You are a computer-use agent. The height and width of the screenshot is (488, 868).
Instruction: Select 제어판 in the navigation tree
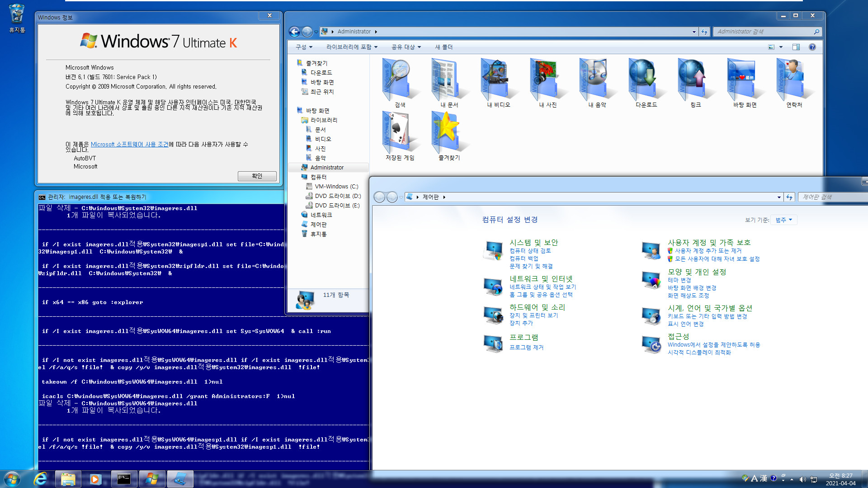coord(318,225)
